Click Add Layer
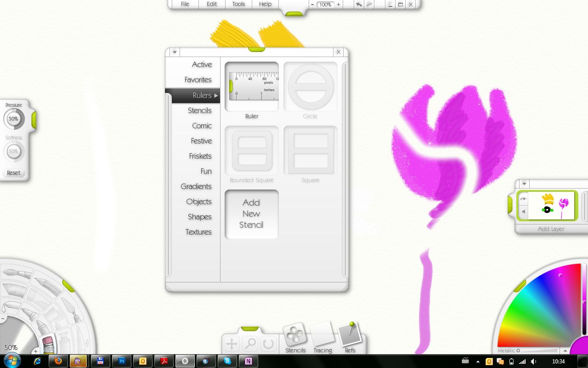Screen dimensions: 588x368 [x=551, y=229]
